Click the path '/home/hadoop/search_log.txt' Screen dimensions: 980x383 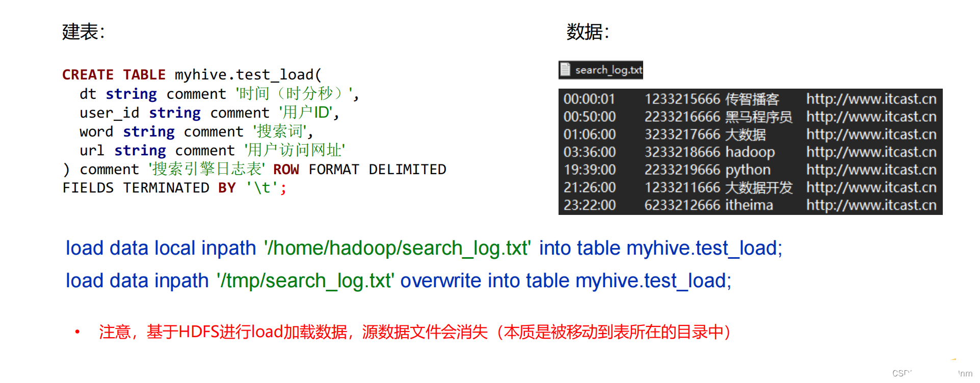pos(398,249)
